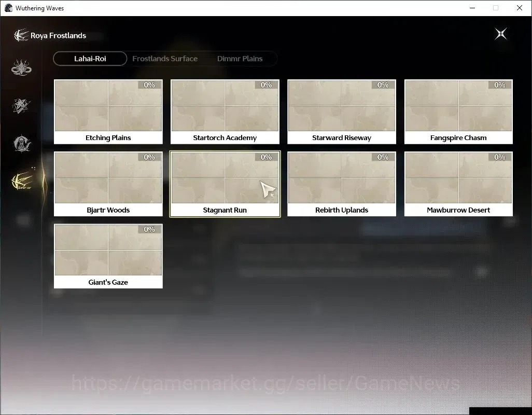The image size is (532, 415).
Task: Select the highlighted Roya Frostlands sidebar emblem
Action: click(x=22, y=182)
